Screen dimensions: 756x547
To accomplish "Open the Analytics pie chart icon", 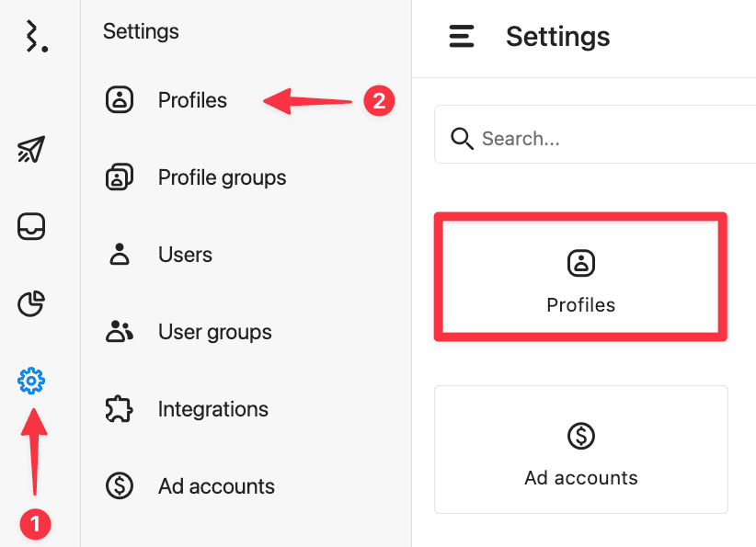I will pos(31,303).
